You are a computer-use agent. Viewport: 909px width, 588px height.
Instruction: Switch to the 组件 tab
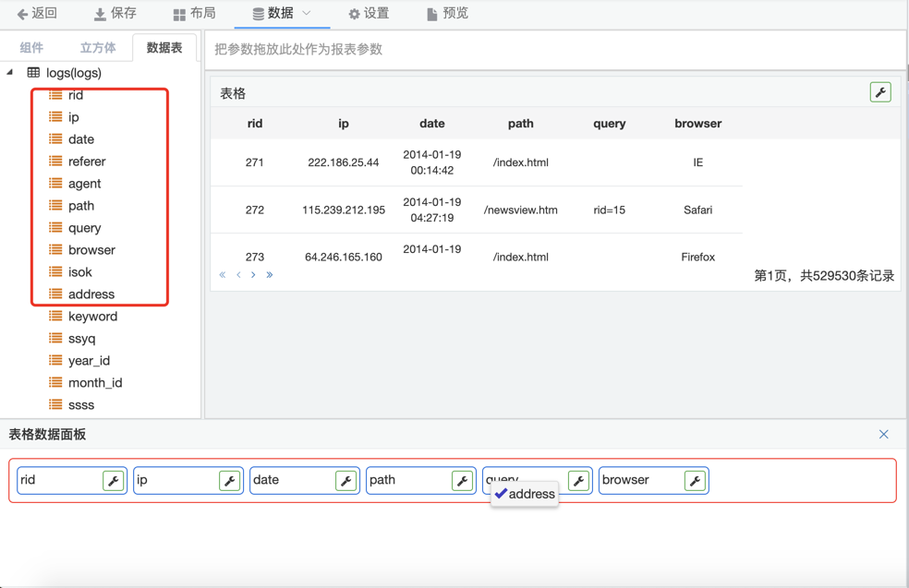(x=31, y=48)
